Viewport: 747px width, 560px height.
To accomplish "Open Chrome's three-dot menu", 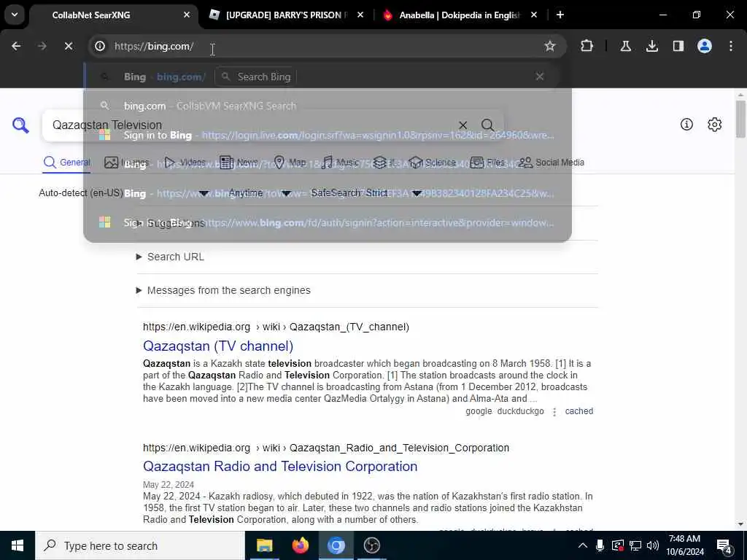I will pyautogui.click(x=731, y=46).
